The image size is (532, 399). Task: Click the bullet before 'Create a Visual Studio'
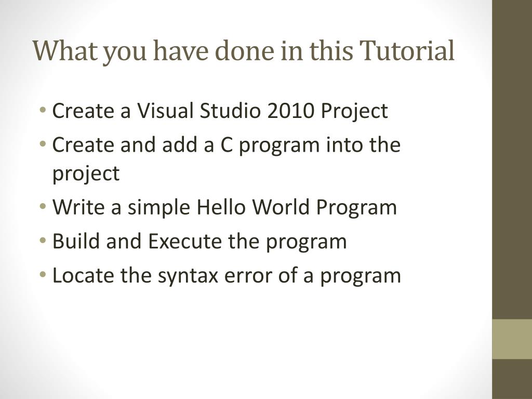pyautogui.click(x=43, y=110)
